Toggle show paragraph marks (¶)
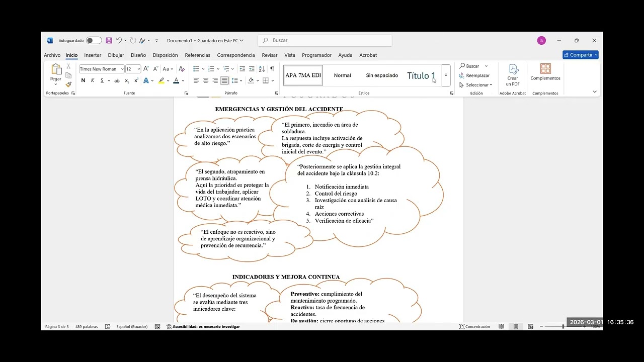 pyautogui.click(x=272, y=69)
